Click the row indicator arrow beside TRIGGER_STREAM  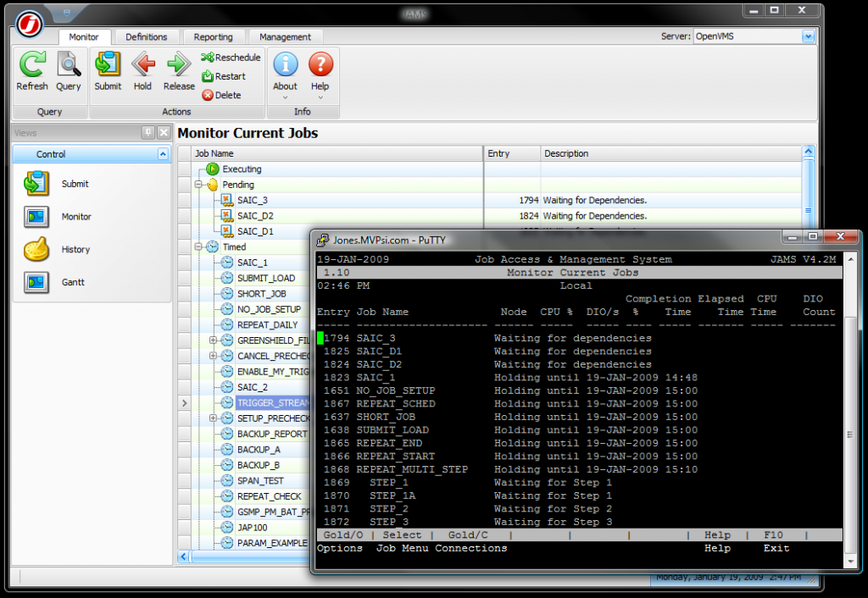click(184, 403)
